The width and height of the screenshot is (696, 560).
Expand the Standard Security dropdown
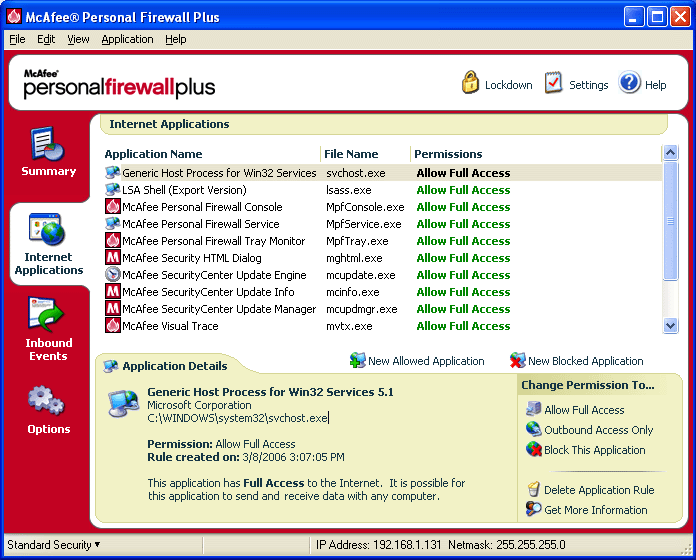click(x=54, y=545)
